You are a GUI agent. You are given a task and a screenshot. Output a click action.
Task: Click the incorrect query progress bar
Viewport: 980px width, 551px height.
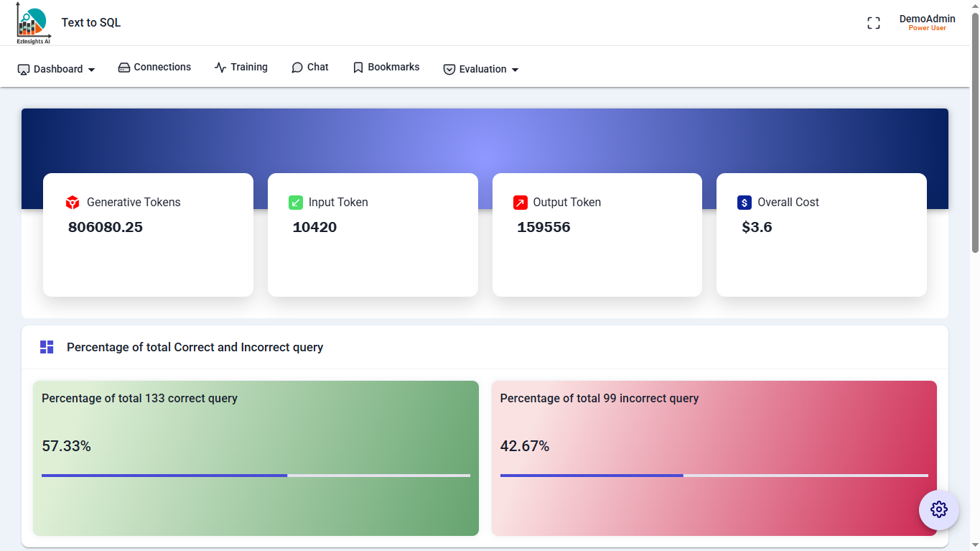point(714,476)
